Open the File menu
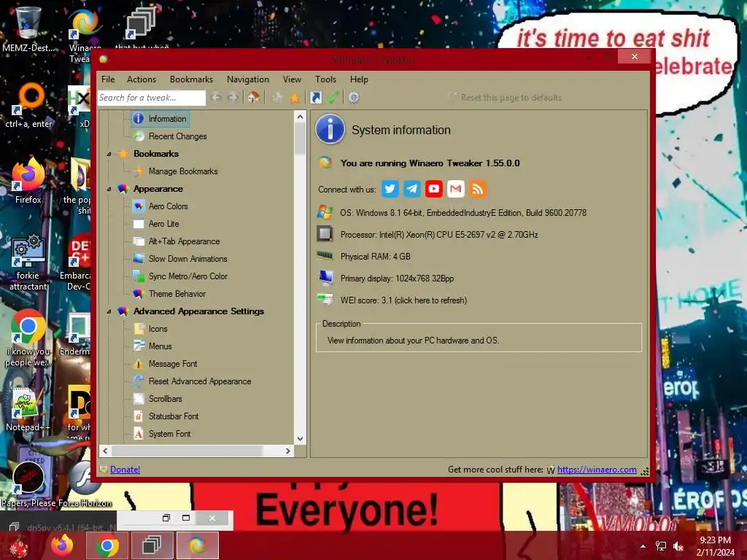747x560 pixels. (108, 79)
